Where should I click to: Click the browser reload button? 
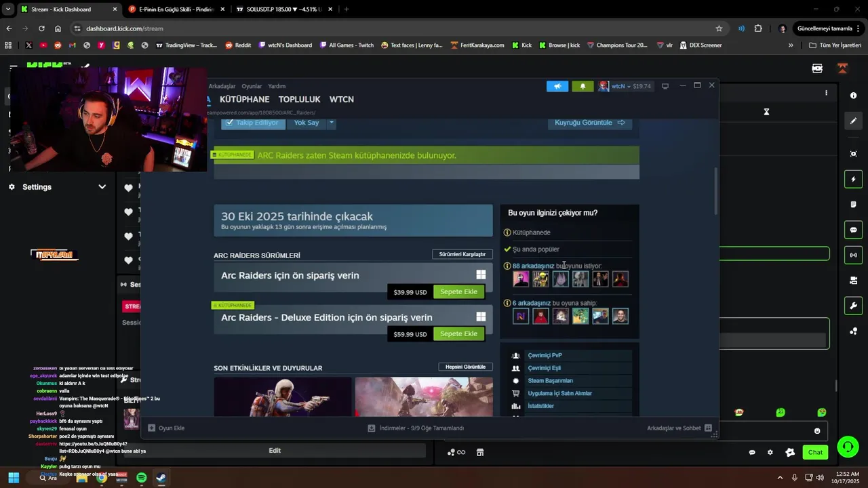point(41,28)
